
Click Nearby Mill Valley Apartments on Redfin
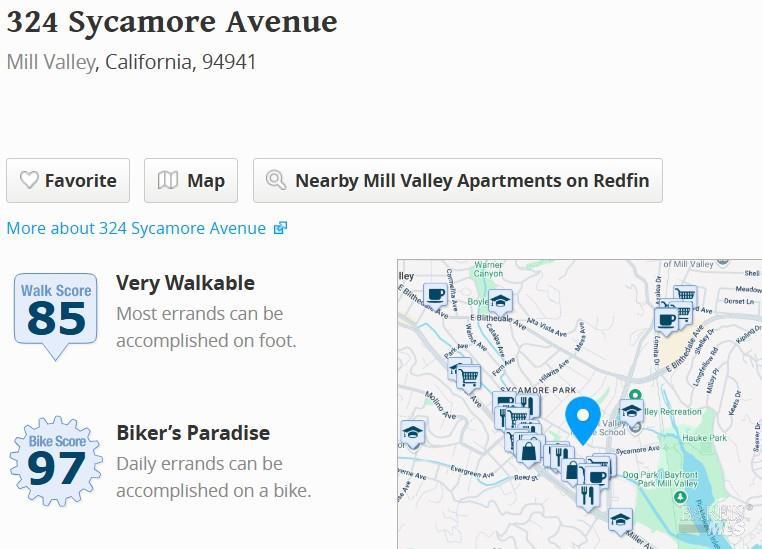pyautogui.click(x=458, y=181)
